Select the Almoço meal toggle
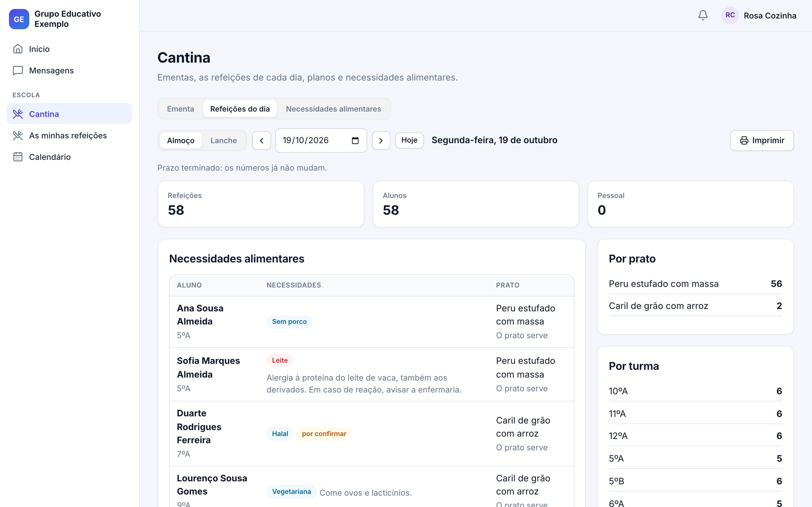Viewport: 812px width, 507px height. coord(181,140)
